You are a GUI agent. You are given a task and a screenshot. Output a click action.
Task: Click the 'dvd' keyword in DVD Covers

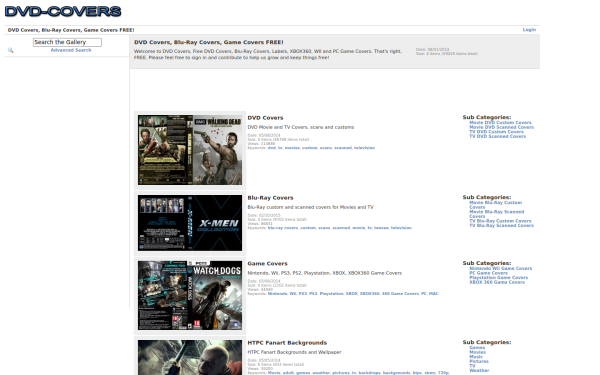272,148
